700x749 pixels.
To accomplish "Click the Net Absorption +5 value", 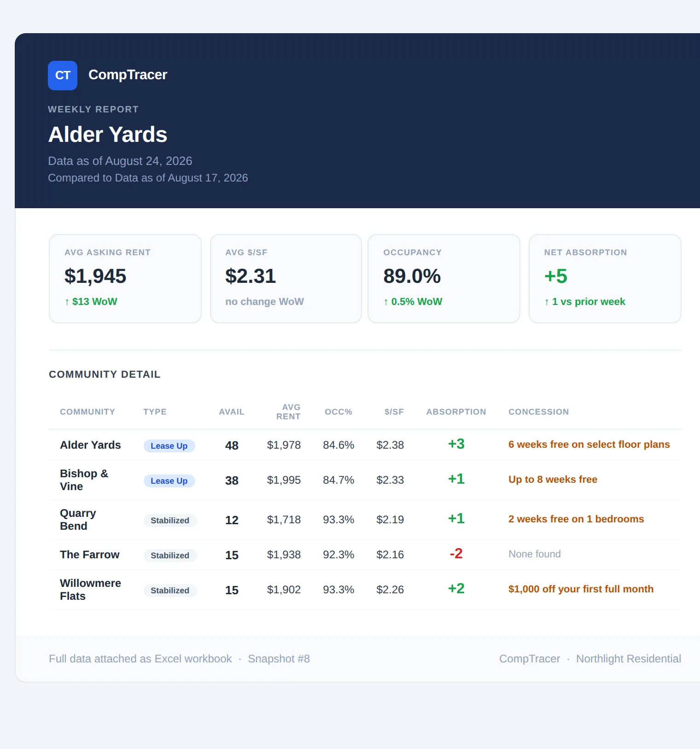I will pyautogui.click(x=556, y=276).
